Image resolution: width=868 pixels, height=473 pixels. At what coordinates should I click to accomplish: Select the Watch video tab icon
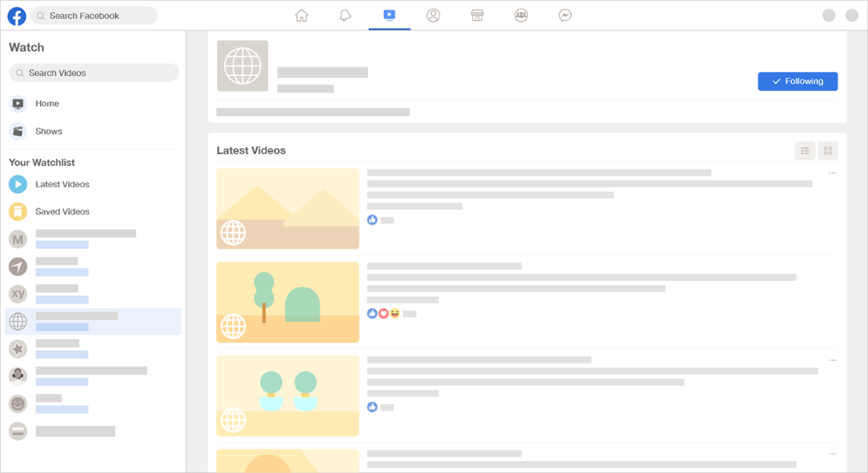pos(389,15)
